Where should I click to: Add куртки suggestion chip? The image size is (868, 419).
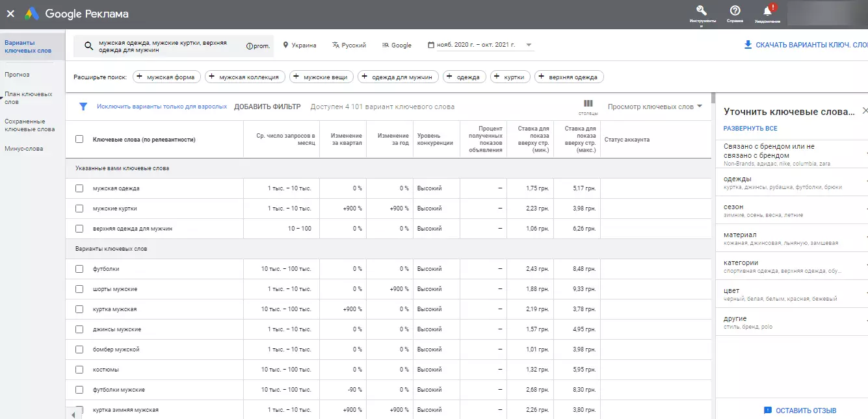510,77
